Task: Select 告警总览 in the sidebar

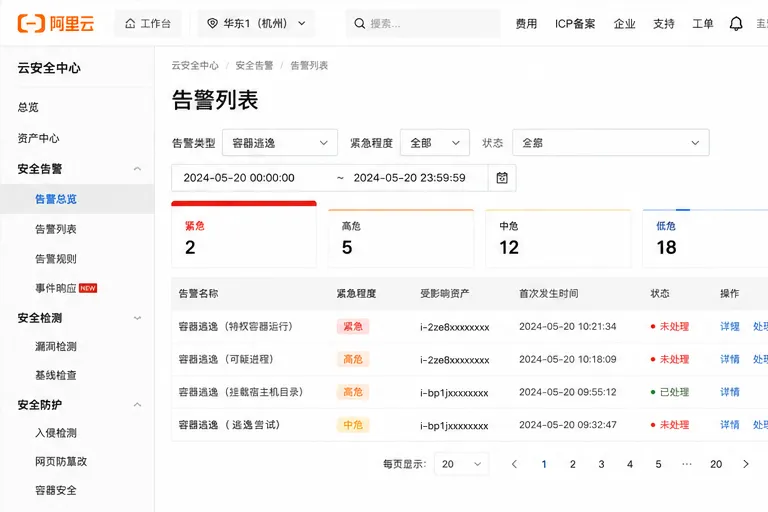Action: tap(56, 199)
